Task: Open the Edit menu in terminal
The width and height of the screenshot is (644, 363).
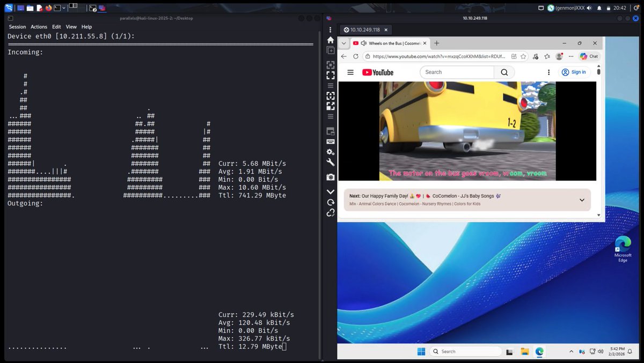Action: coord(56,27)
